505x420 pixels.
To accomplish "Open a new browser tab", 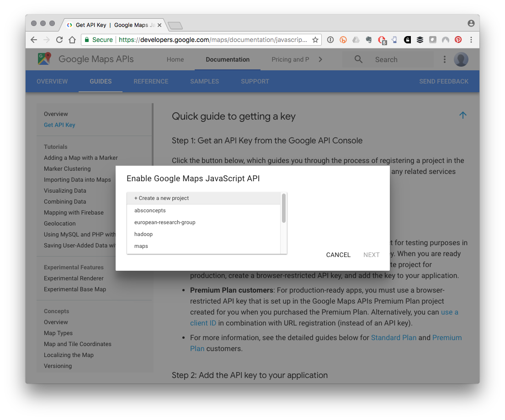I will pyautogui.click(x=175, y=26).
